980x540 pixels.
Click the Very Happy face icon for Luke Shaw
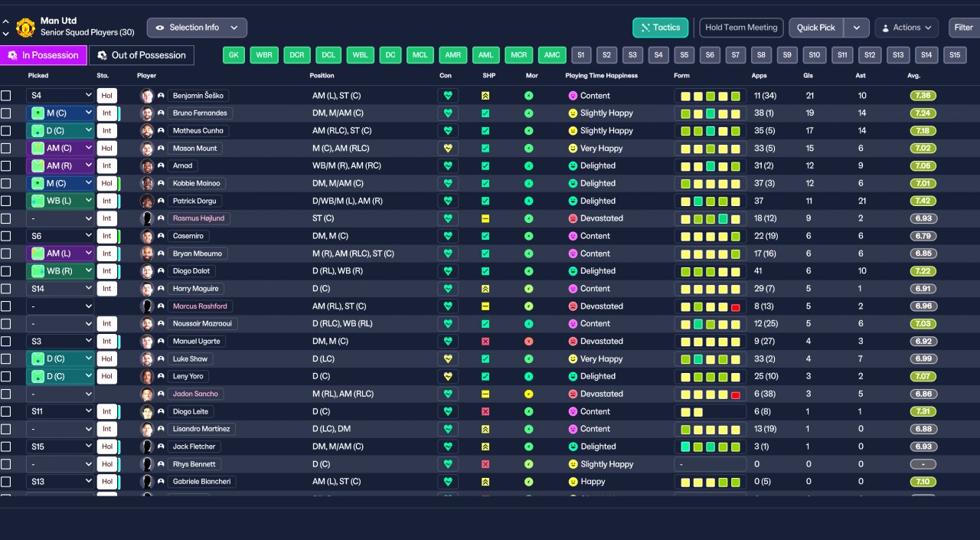[573, 359]
